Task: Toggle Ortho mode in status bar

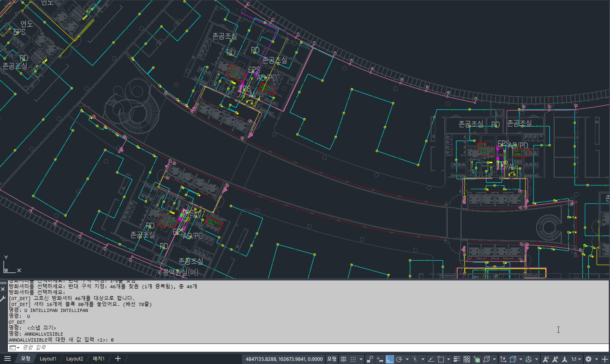Action: 390,359
